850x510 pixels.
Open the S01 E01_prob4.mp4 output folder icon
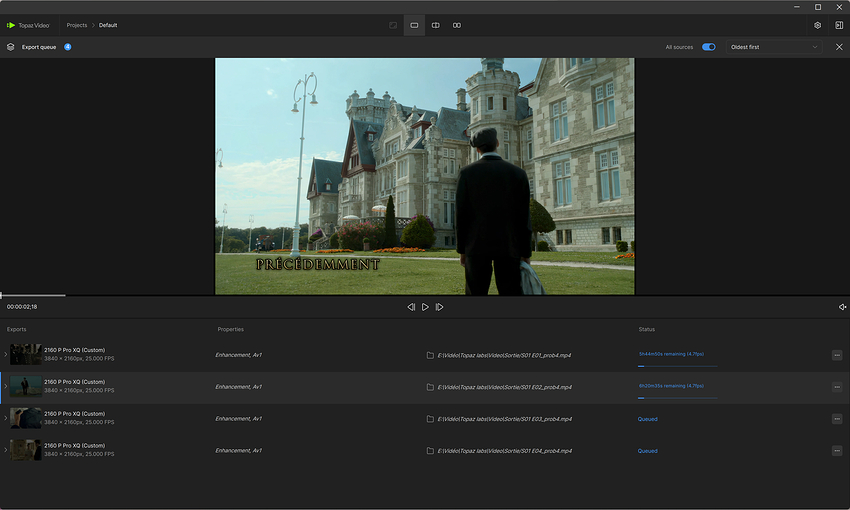(x=430, y=356)
